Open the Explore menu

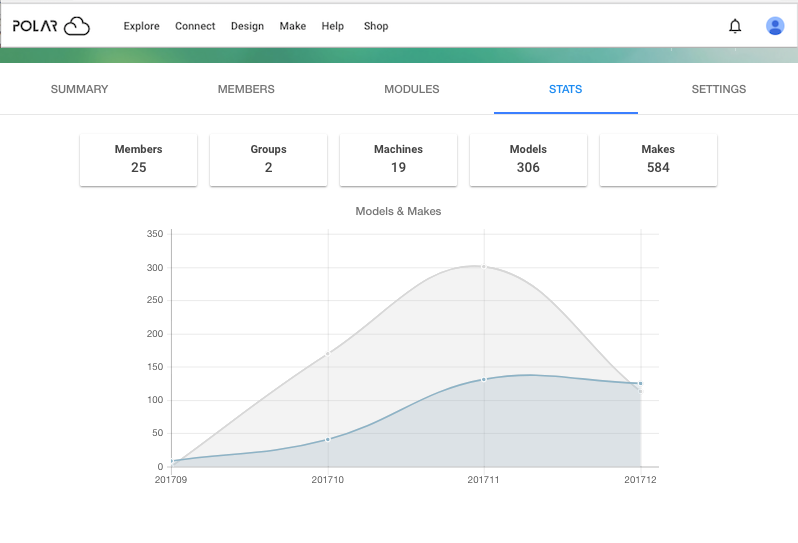click(141, 26)
